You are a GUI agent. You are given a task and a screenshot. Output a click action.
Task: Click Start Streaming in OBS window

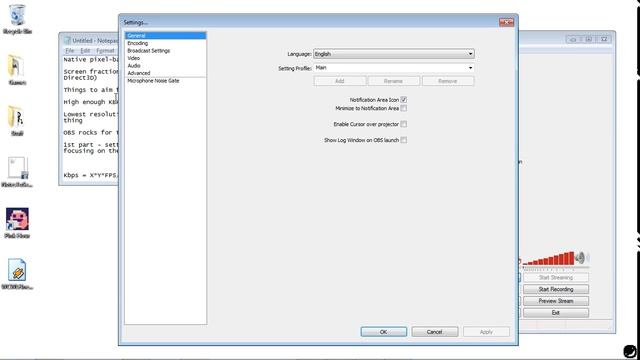(x=556, y=278)
